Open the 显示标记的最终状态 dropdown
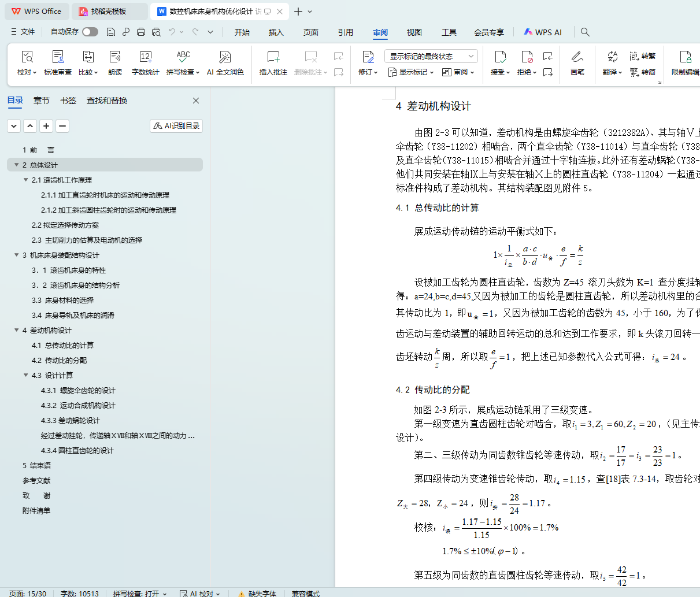Screen dimensions: 700x597 click(431, 56)
